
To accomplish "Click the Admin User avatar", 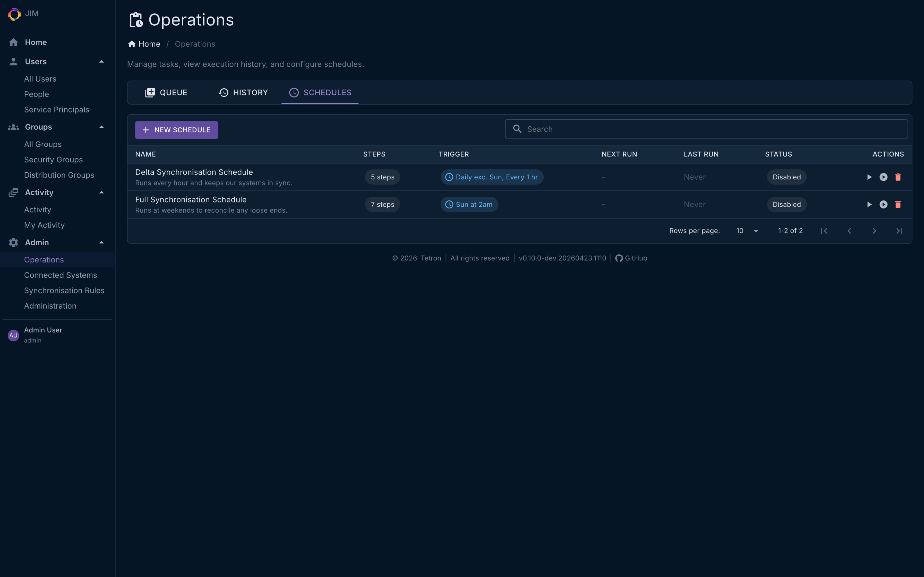I will [x=13, y=335].
